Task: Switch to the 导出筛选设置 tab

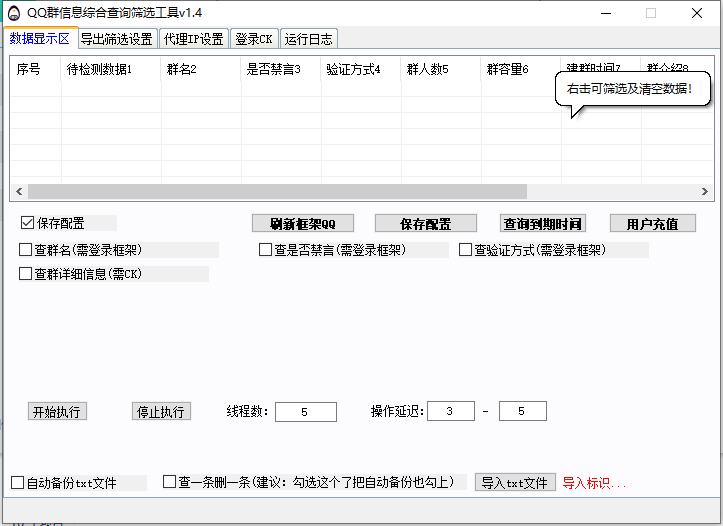Action: [x=117, y=39]
